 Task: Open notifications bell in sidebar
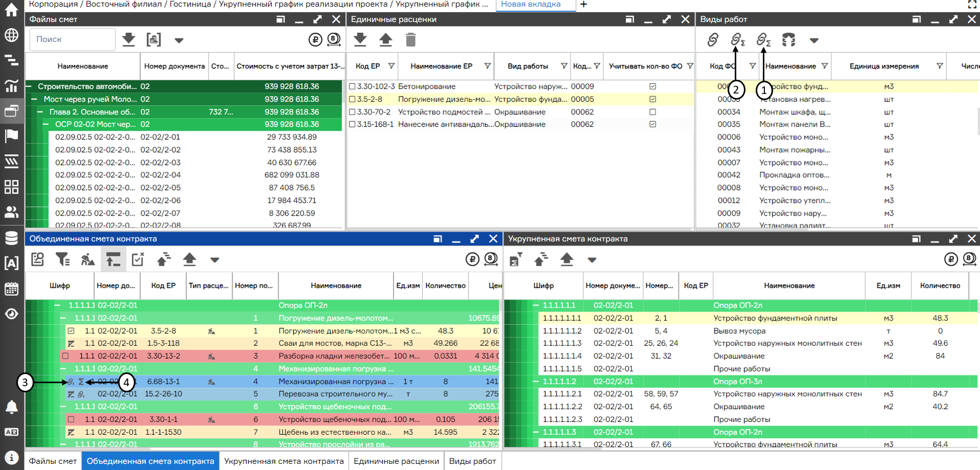click(11, 407)
